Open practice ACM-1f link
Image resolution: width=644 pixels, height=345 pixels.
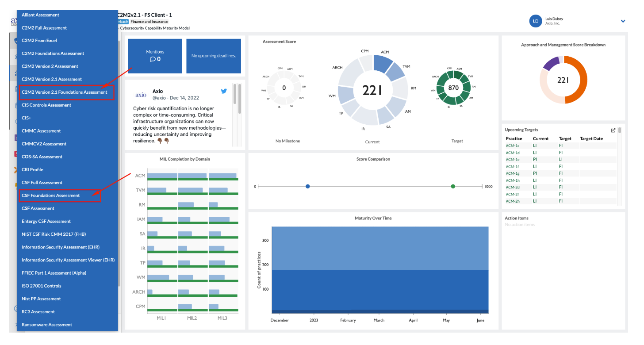tap(513, 167)
